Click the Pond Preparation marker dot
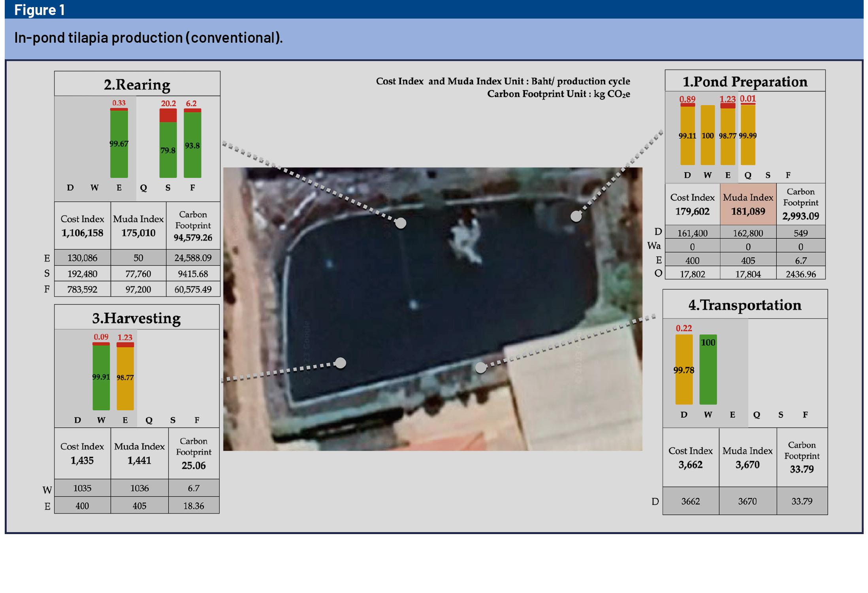Image resolution: width=868 pixels, height=593 pixels. 576,216
